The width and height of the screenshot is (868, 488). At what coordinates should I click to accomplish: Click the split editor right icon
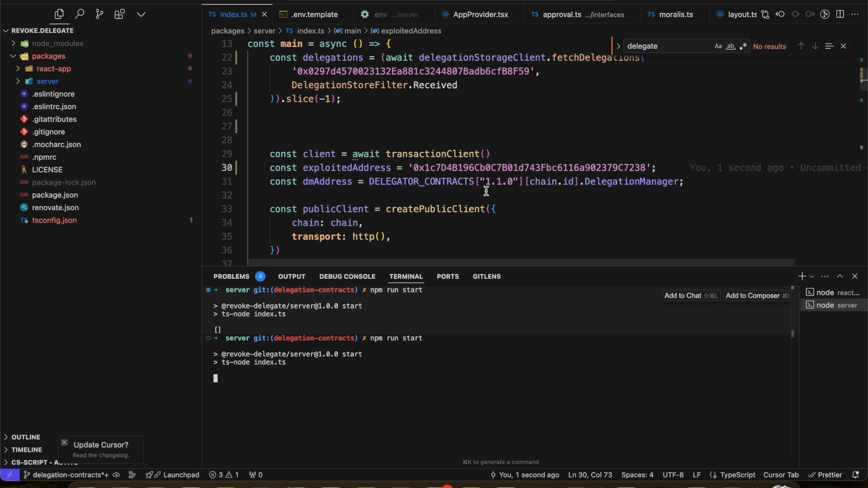pos(840,14)
